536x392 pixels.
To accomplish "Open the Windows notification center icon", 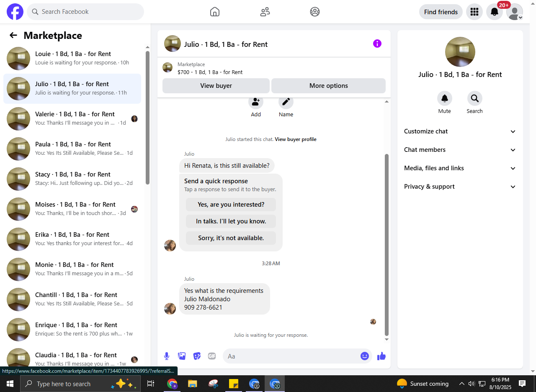I will pos(522,384).
